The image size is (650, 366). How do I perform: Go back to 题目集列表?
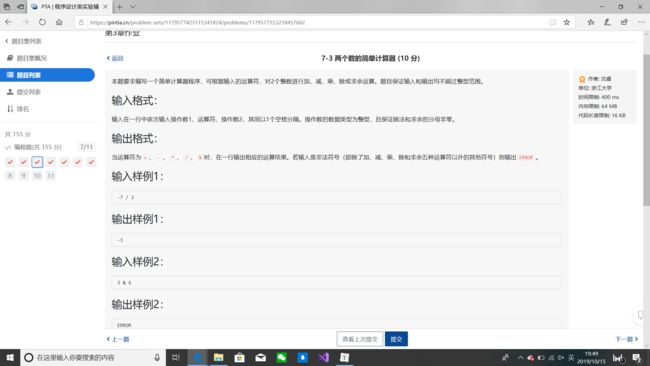(x=23, y=41)
